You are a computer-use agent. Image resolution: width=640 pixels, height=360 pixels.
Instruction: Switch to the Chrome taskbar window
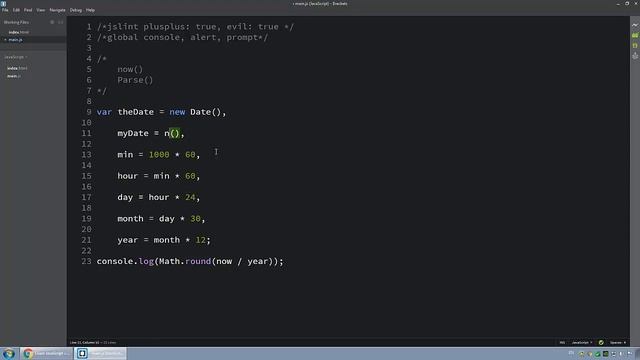point(46,353)
